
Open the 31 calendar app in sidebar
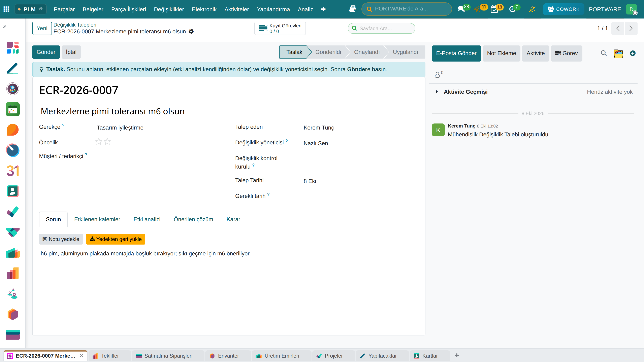point(12,171)
